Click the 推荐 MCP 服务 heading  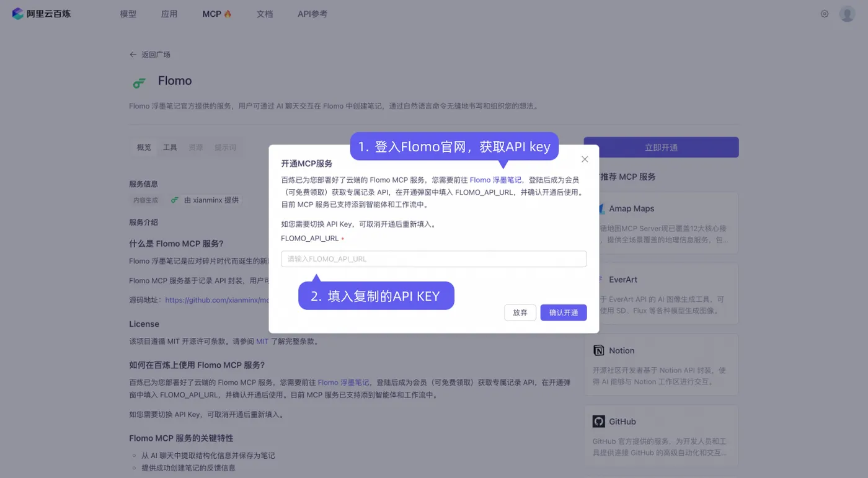point(627,177)
